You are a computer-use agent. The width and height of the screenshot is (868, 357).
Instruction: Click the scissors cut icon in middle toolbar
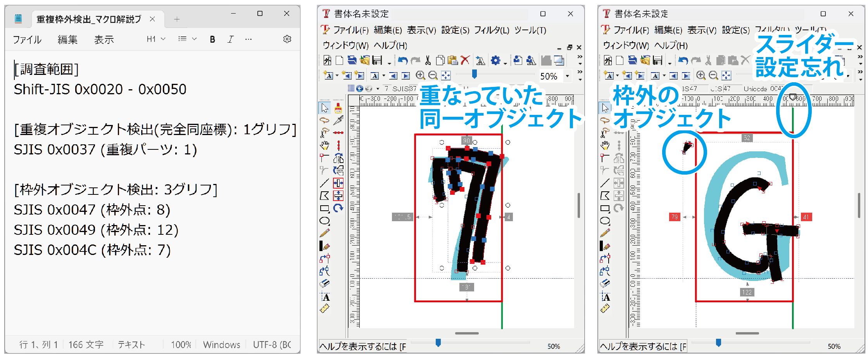click(x=428, y=61)
